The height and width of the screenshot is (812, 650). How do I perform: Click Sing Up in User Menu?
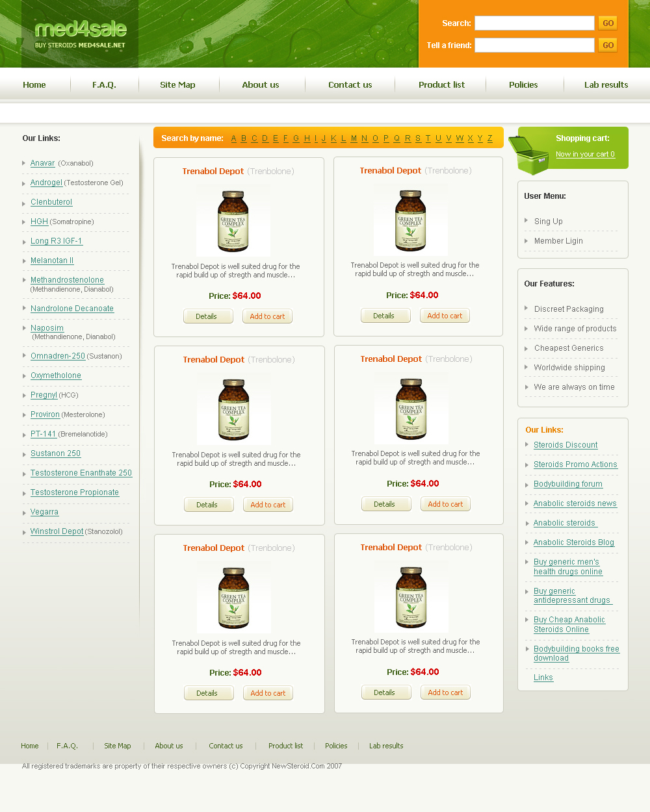549,222
